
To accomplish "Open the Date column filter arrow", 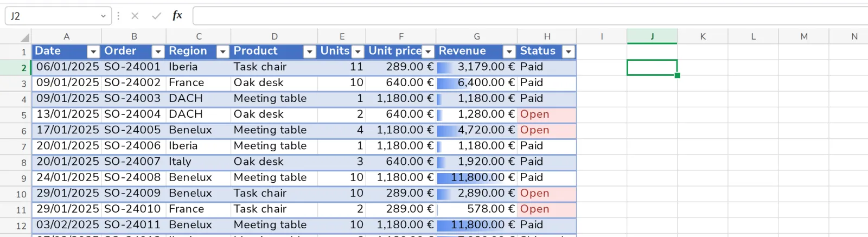I will point(93,52).
